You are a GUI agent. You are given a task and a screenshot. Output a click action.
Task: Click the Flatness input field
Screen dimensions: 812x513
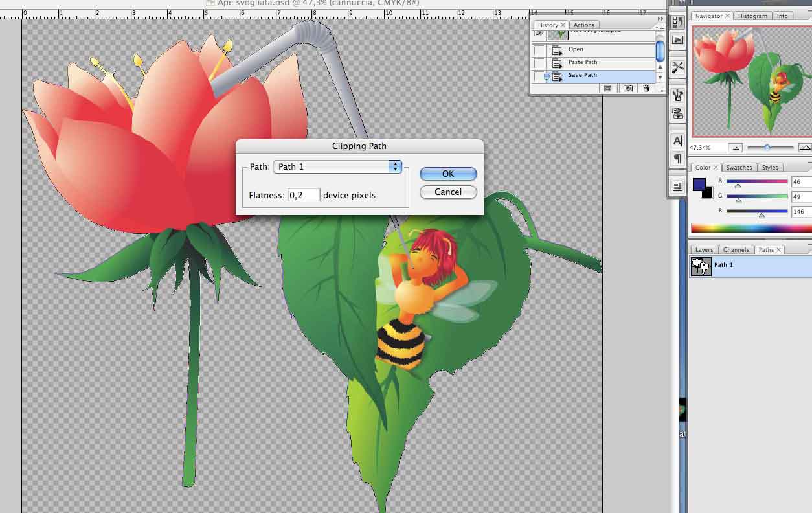(304, 195)
